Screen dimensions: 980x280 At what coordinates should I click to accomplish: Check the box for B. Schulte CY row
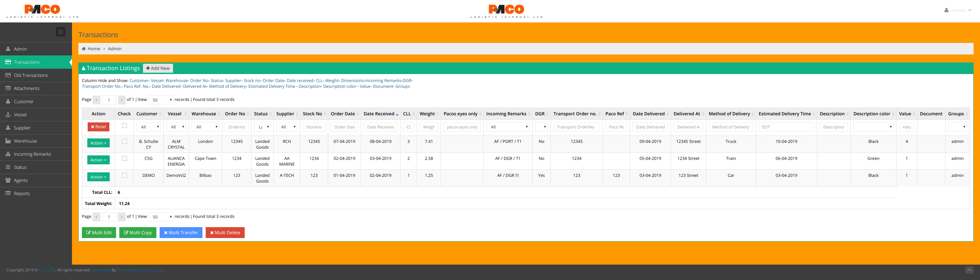[x=124, y=141]
